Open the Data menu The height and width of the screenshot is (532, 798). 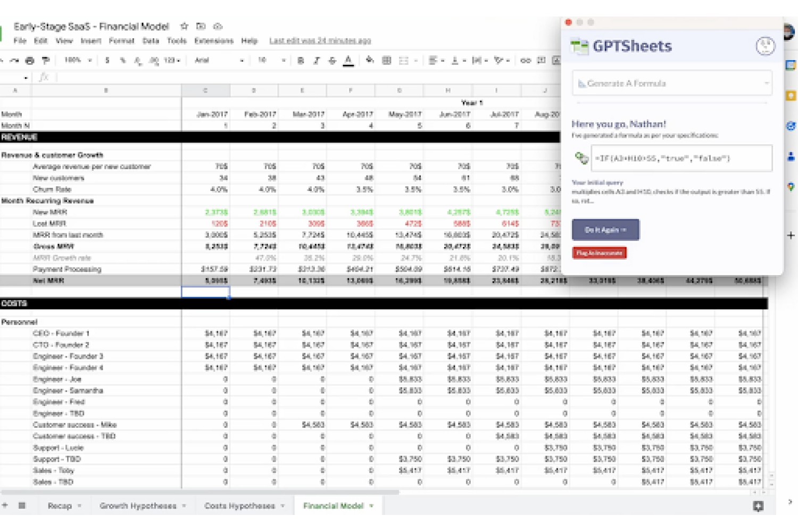click(151, 41)
